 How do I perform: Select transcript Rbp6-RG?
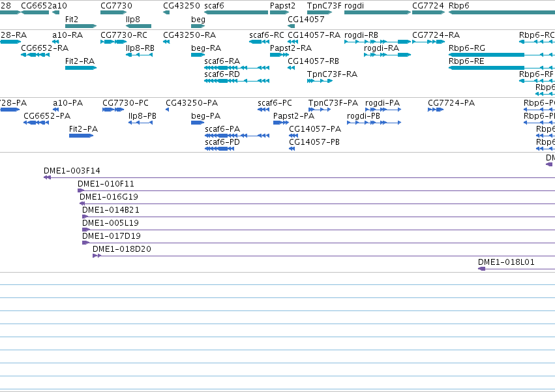tap(502, 55)
